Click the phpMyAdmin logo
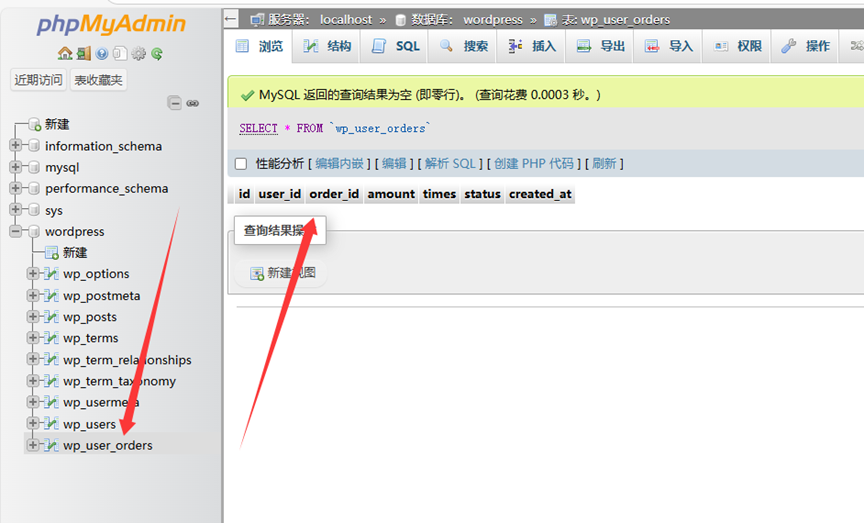 (111, 25)
